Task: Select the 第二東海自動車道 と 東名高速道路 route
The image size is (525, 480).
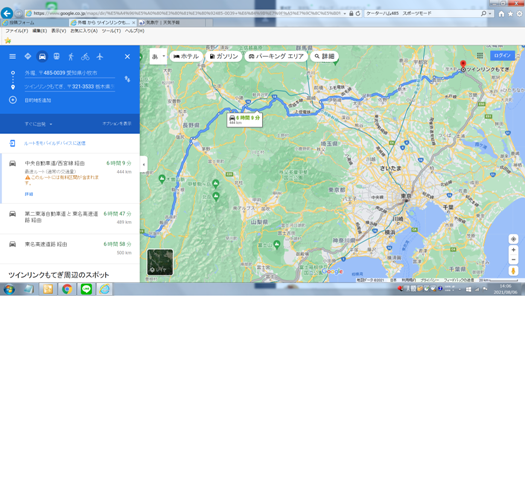Action: [x=70, y=219]
